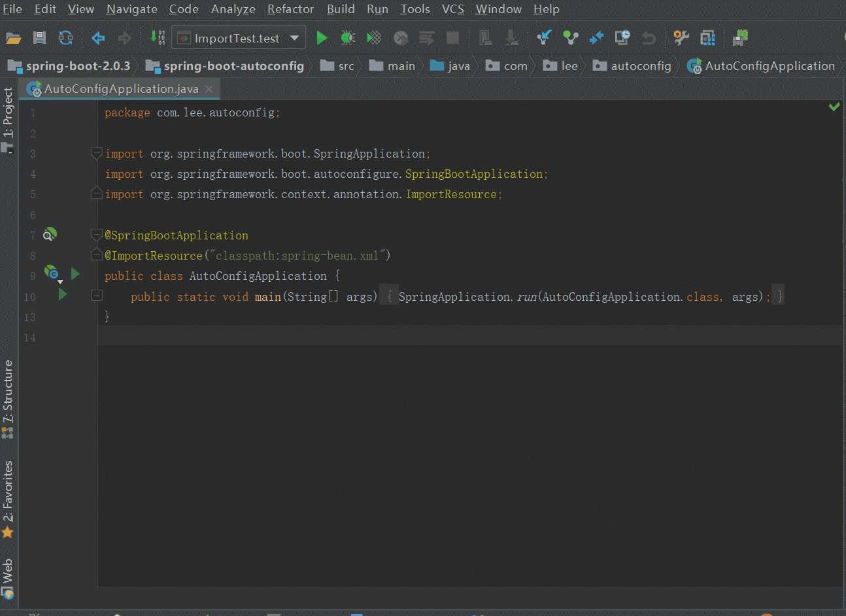Select spring-boot-autoconfig breadcrumb

pyautogui.click(x=226, y=65)
